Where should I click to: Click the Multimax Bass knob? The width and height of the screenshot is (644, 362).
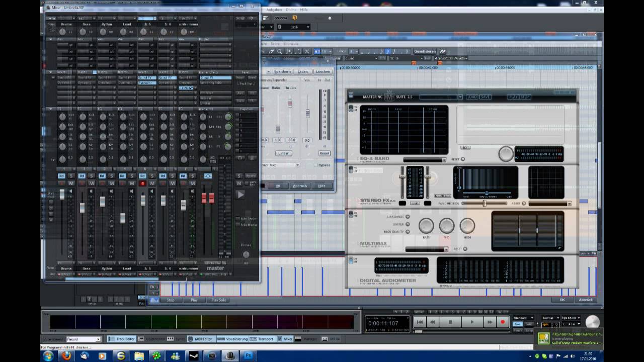point(426,226)
